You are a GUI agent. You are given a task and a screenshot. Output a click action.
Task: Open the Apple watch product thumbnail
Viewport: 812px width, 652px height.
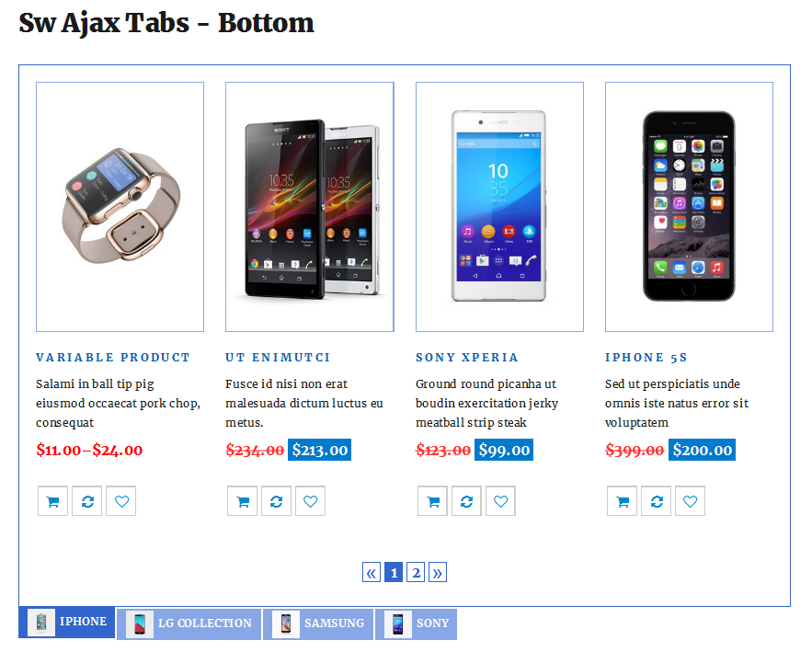coord(120,207)
